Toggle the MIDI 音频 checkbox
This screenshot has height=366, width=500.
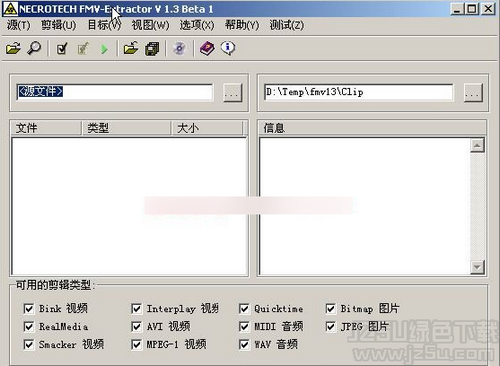[x=244, y=326]
